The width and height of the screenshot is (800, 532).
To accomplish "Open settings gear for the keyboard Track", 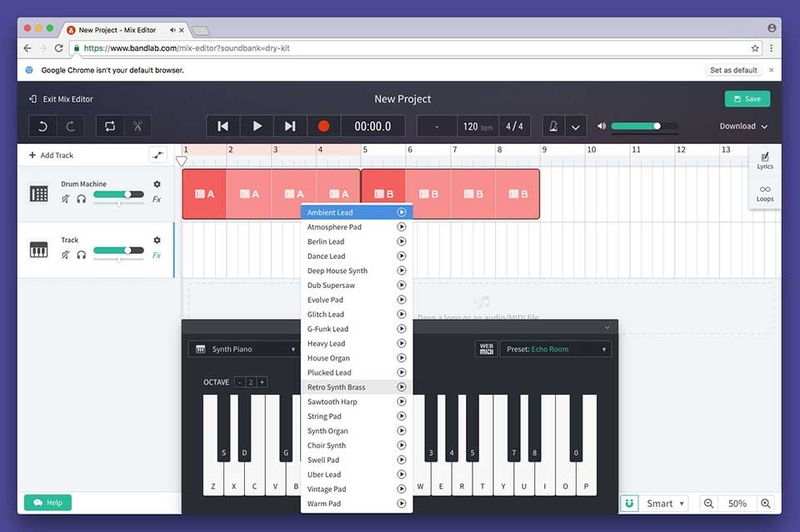I will point(157,240).
